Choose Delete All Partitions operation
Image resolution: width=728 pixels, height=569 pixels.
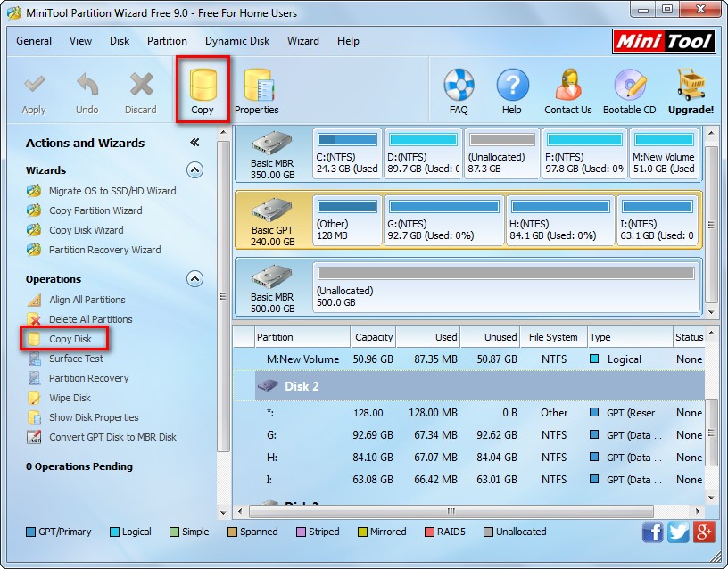pos(90,319)
